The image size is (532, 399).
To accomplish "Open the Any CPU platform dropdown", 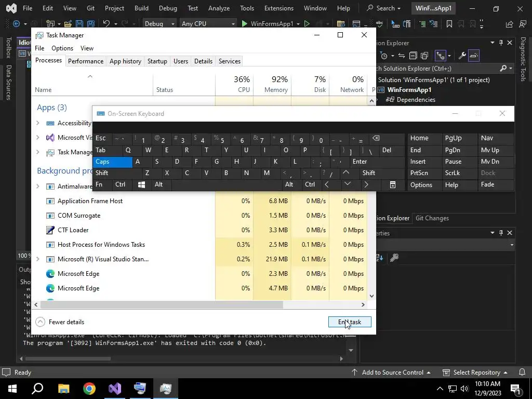I will [208, 24].
